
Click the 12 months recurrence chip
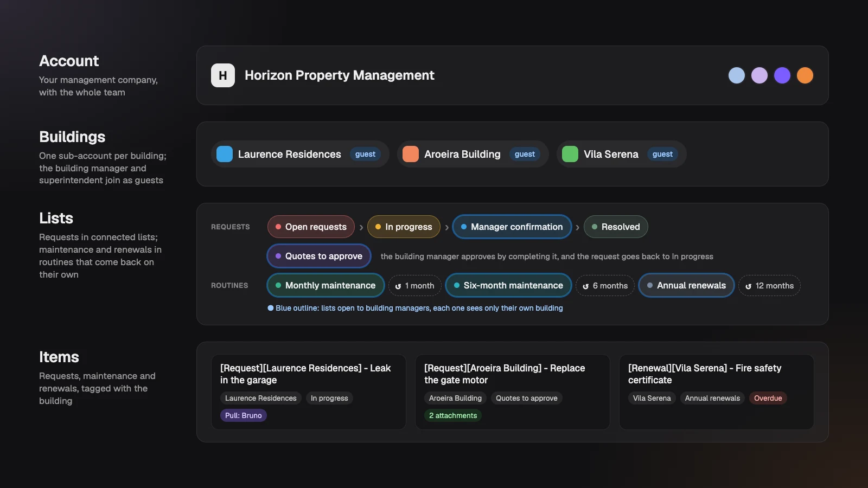pos(769,286)
